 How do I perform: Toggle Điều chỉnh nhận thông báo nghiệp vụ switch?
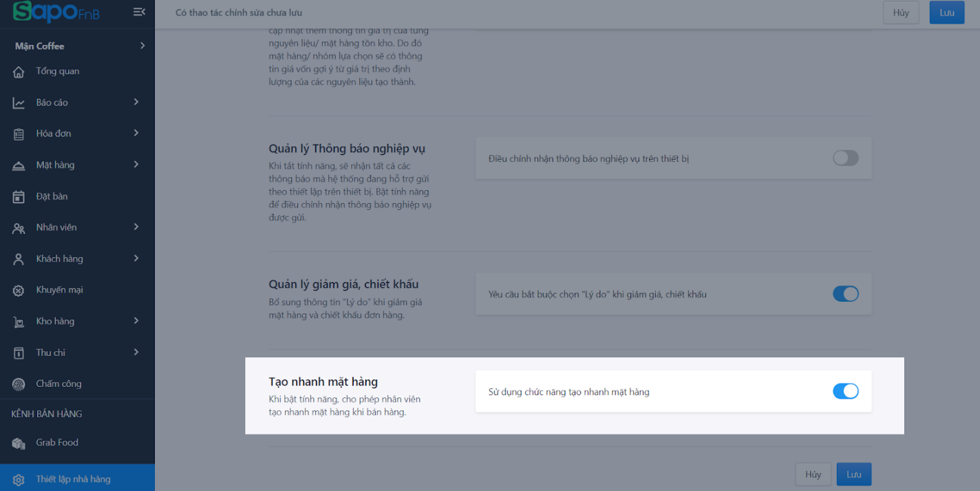coord(846,158)
